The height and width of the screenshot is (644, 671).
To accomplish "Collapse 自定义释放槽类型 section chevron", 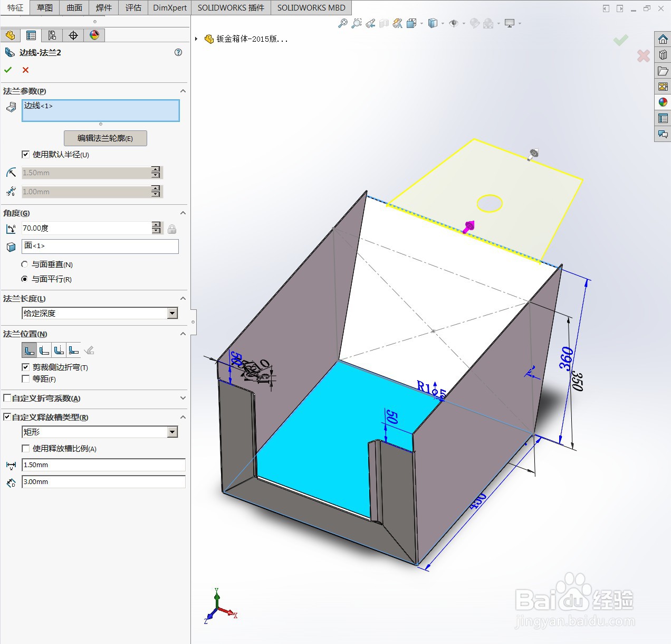I will 183,417.
